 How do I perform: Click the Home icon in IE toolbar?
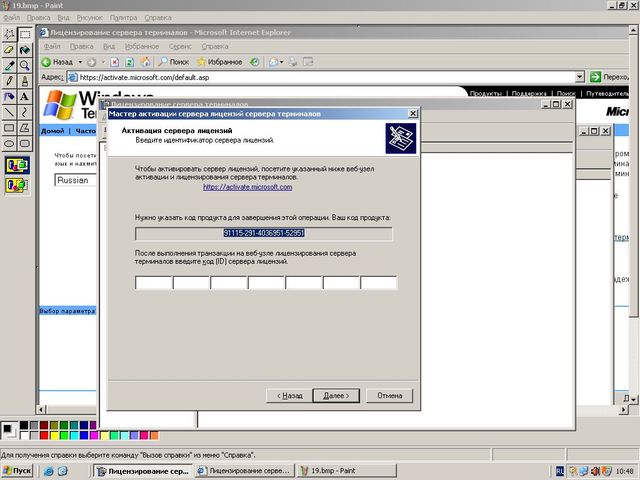[x=145, y=62]
